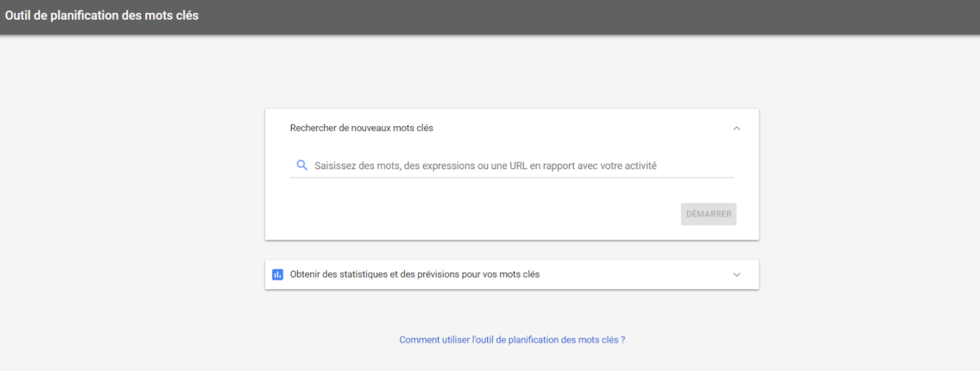This screenshot has height=371, width=980.
Task: Click the magnifying glass search icon
Action: point(301,166)
